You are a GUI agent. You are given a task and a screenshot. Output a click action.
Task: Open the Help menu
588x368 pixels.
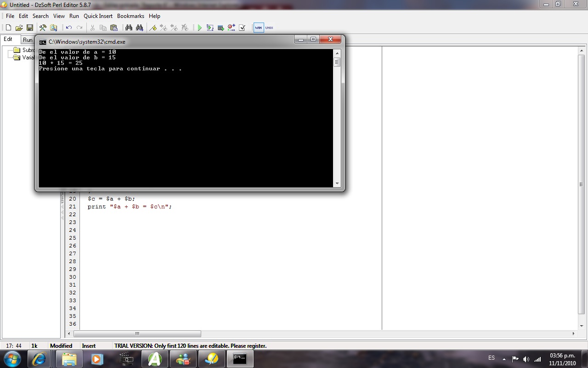pyautogui.click(x=154, y=16)
